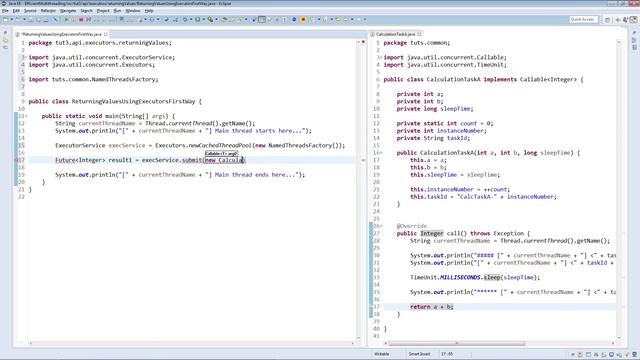Image resolution: width=640 pixels, height=360 pixels.
Task: Open the Help menu
Action: coord(149,11)
